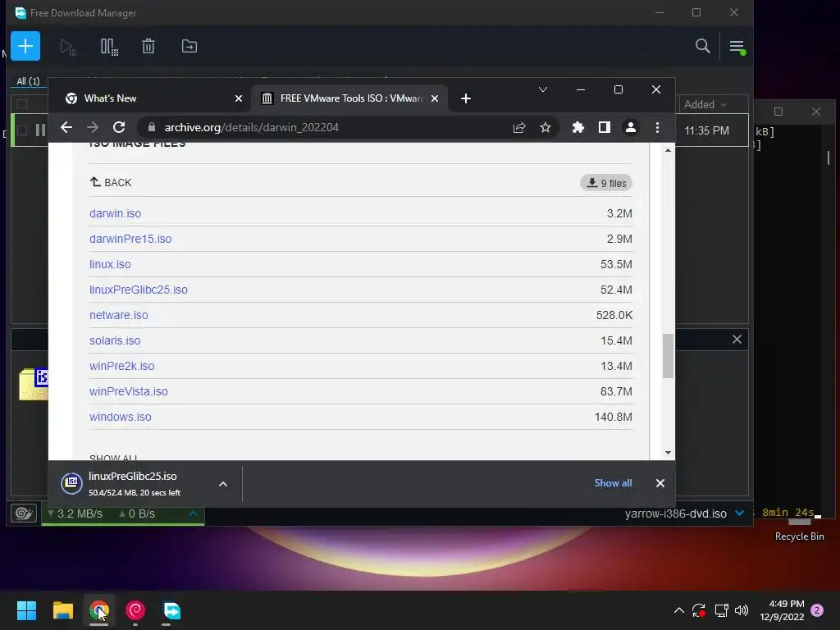Close the FREE VMware Tools ISO tab

coord(435,98)
